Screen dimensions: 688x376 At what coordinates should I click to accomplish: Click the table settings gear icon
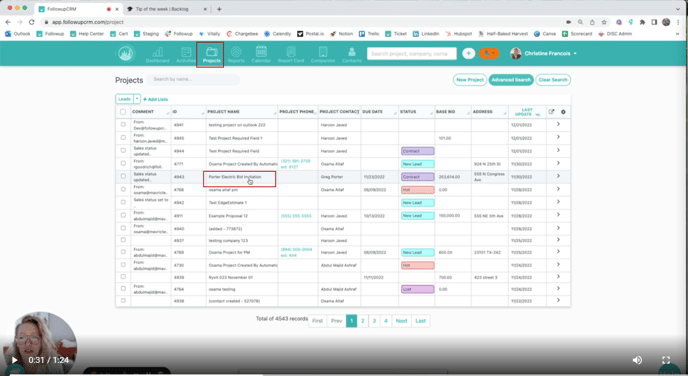(x=563, y=112)
